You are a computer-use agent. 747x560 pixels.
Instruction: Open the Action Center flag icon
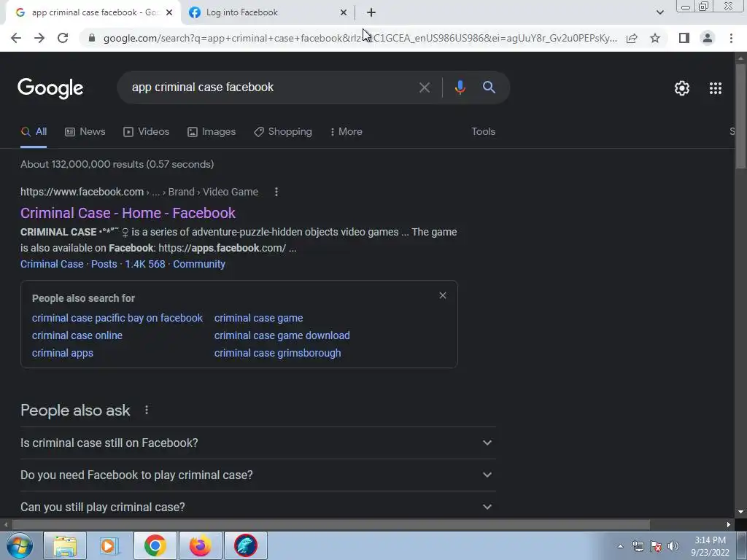[x=656, y=546]
